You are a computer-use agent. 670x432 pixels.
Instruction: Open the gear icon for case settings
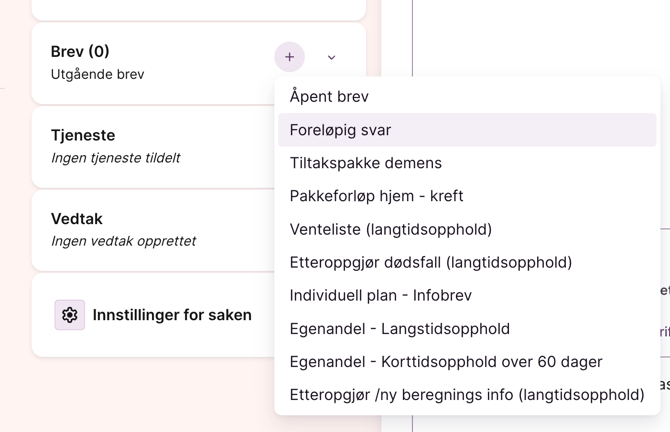coord(70,315)
